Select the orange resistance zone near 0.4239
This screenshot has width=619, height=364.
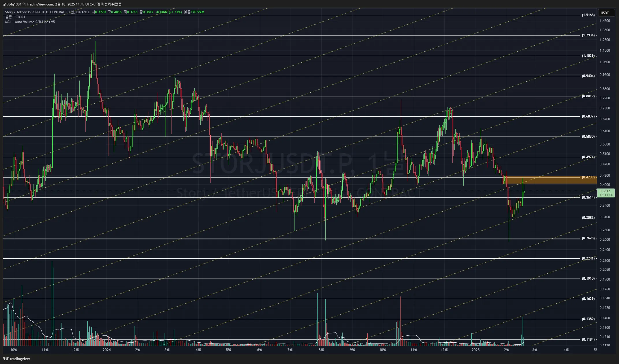point(551,180)
